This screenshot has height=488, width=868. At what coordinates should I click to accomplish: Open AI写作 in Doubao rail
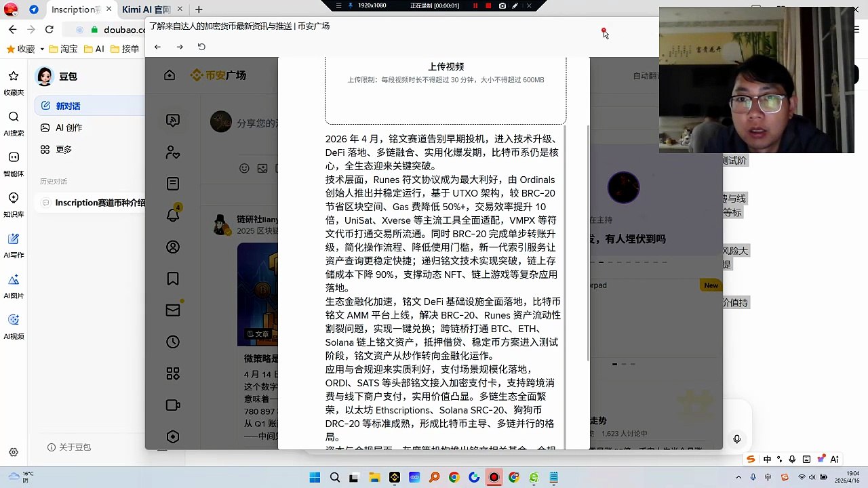14,245
